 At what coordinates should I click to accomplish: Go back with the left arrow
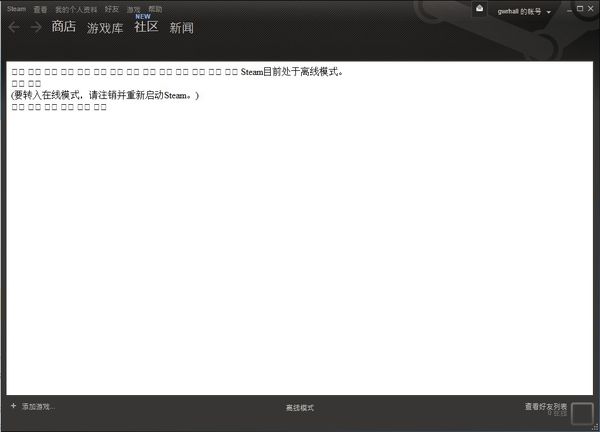pos(14,27)
